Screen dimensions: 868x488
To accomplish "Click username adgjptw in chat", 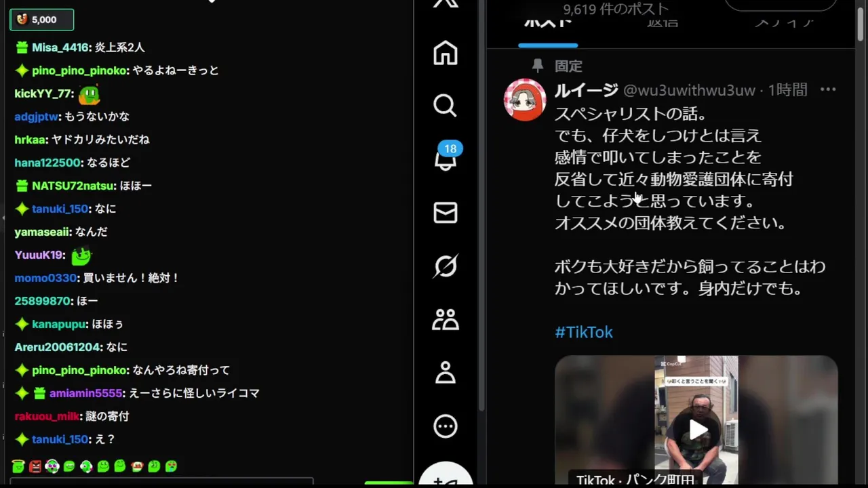I will tap(37, 117).
